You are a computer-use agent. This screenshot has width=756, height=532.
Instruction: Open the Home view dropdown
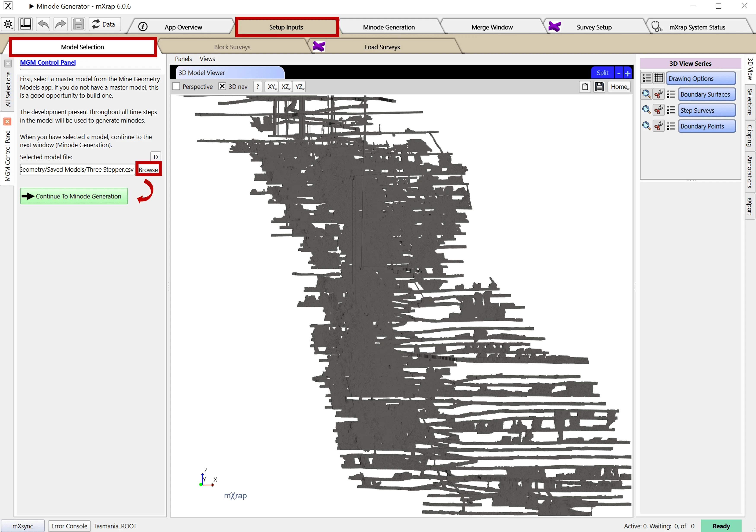619,87
